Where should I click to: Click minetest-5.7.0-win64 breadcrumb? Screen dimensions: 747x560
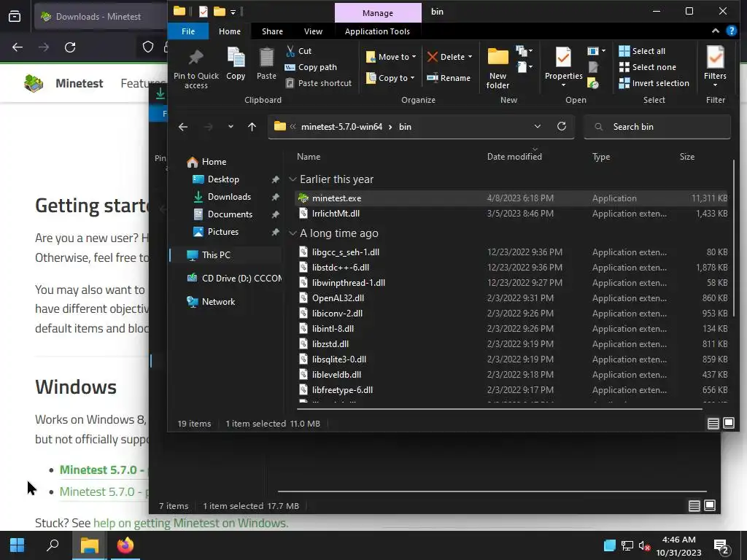coord(341,127)
